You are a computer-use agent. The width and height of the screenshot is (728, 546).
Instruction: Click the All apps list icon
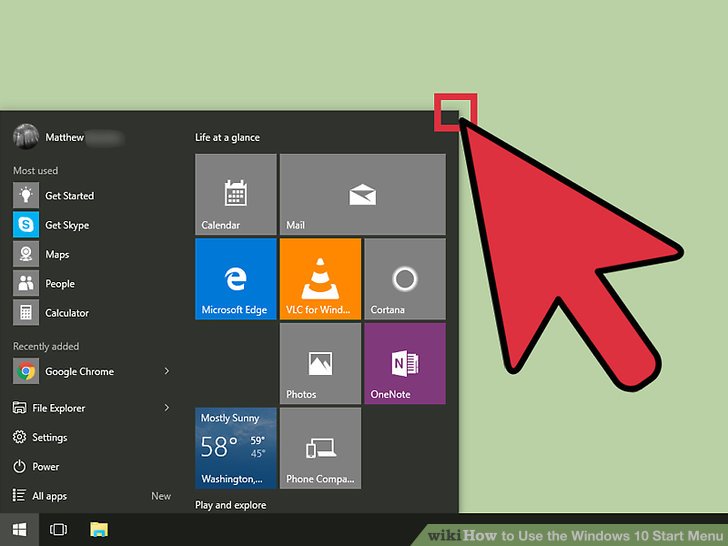[x=20, y=495]
